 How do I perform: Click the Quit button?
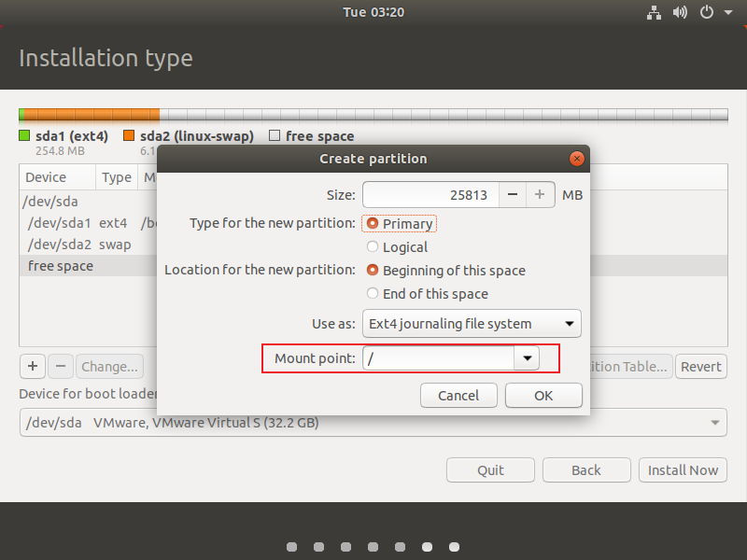tap(491, 470)
